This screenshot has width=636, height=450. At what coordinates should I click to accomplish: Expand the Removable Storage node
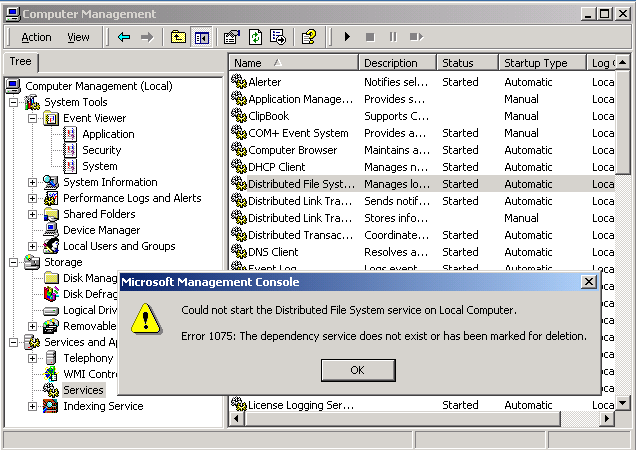coord(32,326)
